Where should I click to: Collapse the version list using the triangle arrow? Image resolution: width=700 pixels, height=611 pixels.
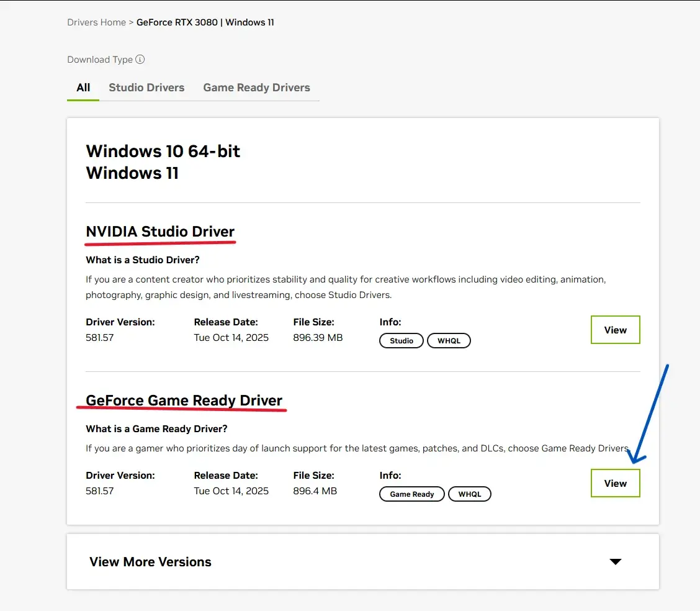pos(615,561)
